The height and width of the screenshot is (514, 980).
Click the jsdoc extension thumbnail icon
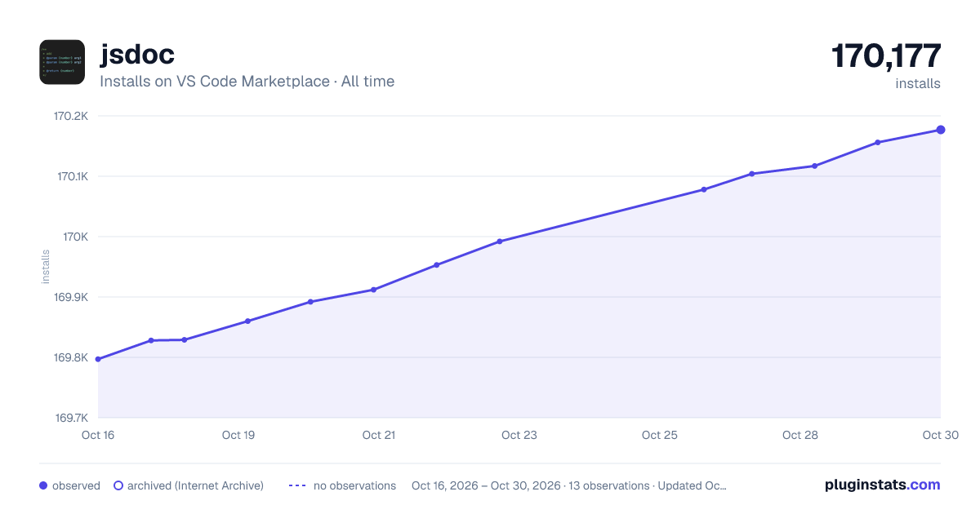tap(62, 62)
